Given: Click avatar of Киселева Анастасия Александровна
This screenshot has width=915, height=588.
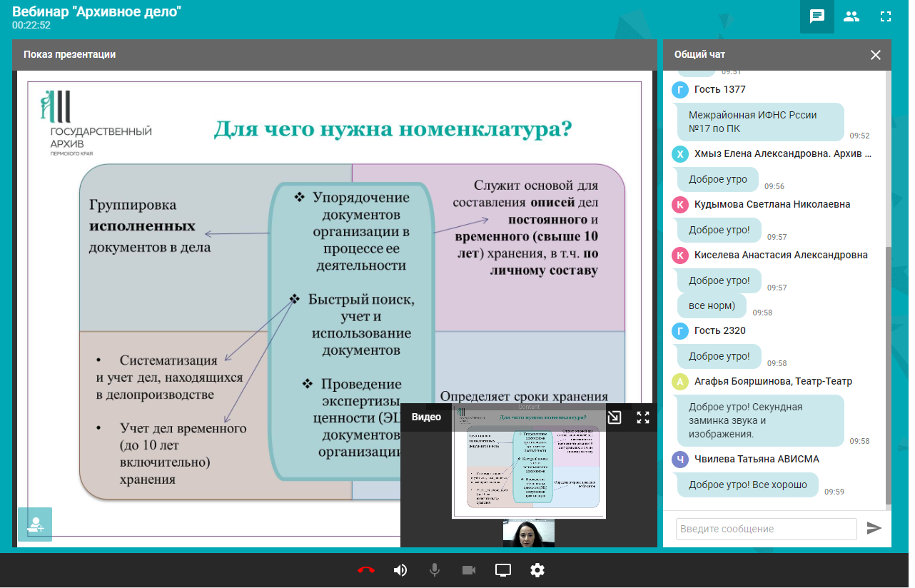Looking at the screenshot, I should tap(680, 255).
